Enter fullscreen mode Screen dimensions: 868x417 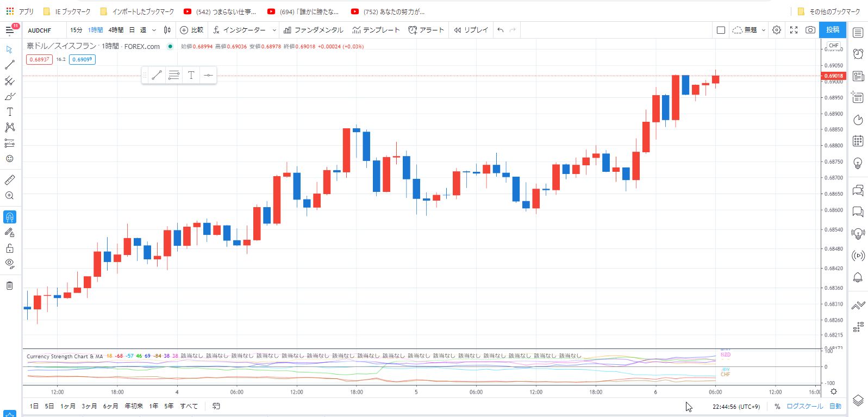tap(794, 30)
